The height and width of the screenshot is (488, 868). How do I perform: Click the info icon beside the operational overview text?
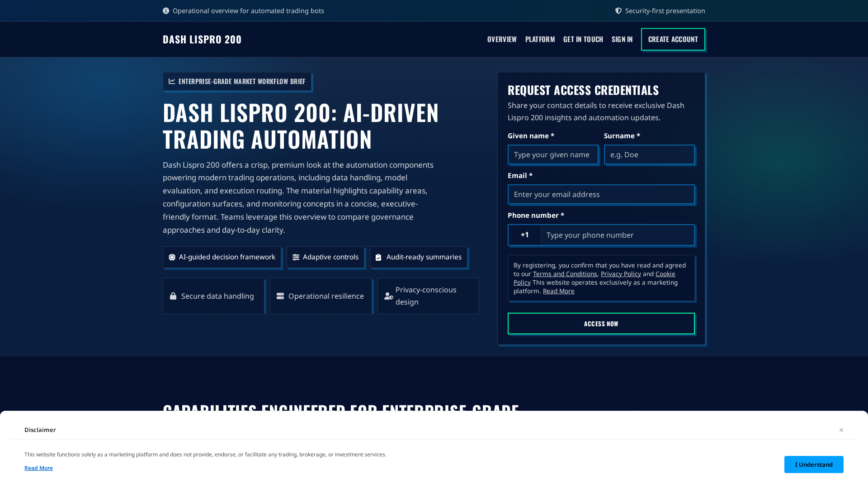[166, 10]
